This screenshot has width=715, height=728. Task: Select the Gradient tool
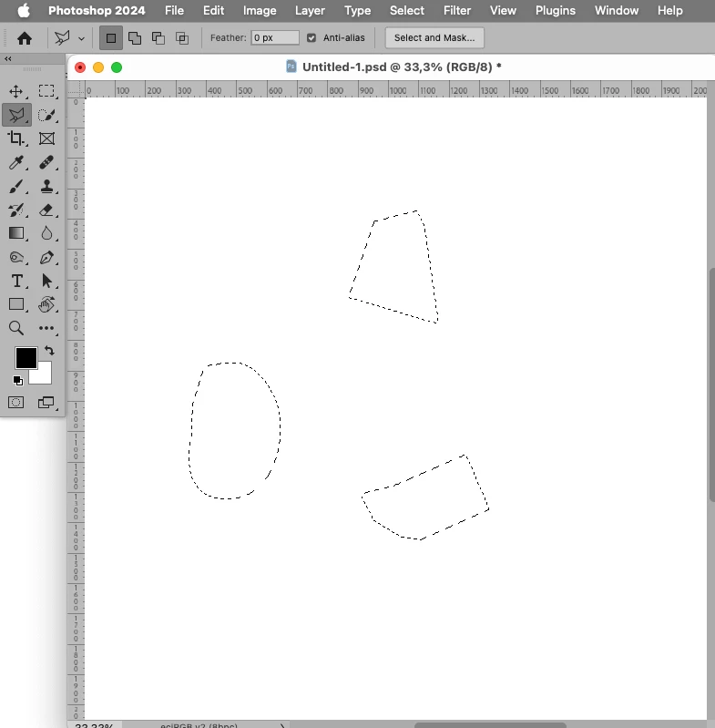click(x=16, y=233)
